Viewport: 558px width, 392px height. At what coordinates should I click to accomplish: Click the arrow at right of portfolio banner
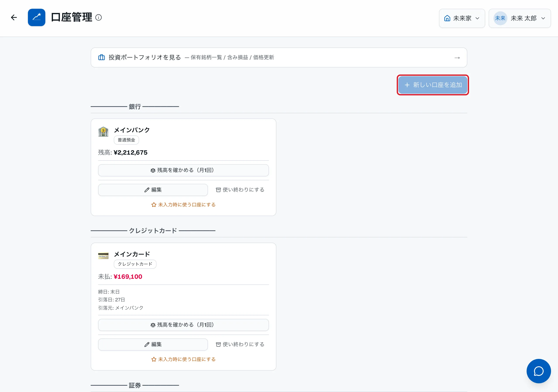457,57
